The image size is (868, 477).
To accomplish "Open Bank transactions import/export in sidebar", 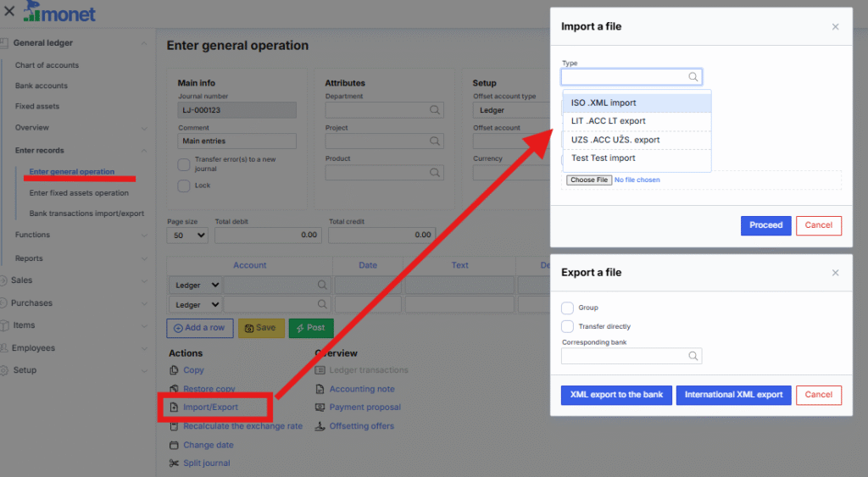I will [86, 214].
